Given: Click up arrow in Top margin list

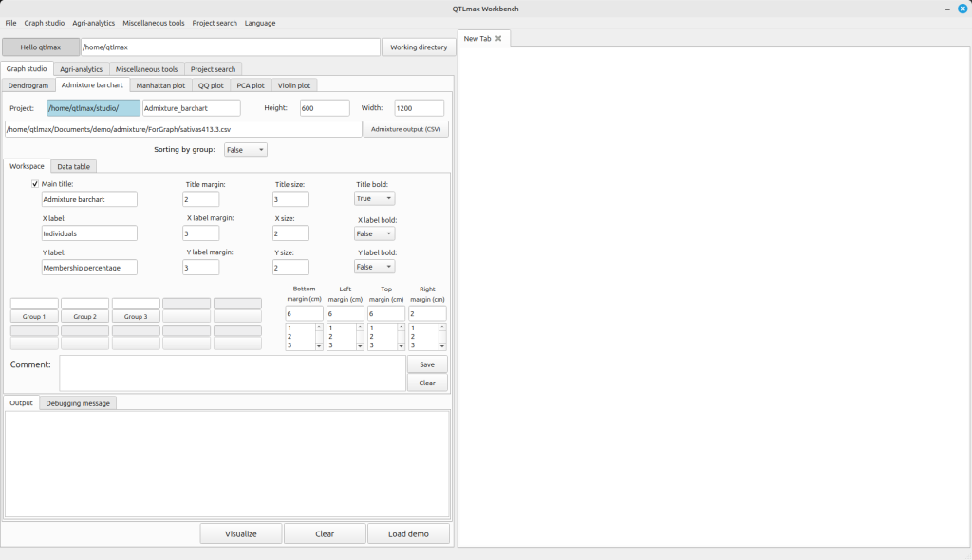Looking at the screenshot, I should 401,327.
